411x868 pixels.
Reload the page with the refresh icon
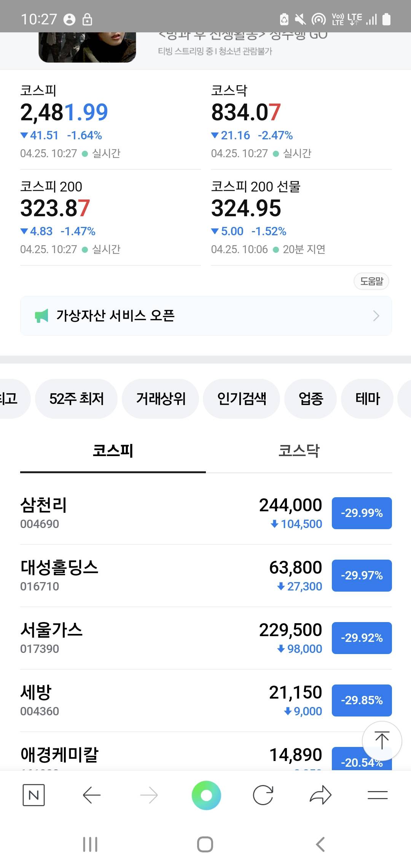(263, 795)
